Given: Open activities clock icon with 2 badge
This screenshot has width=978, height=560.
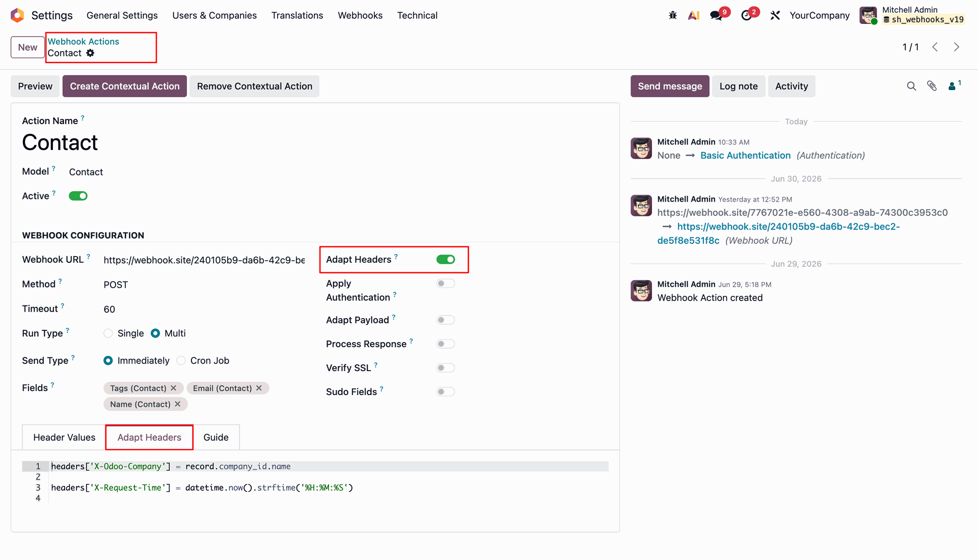Looking at the screenshot, I should coord(746,15).
